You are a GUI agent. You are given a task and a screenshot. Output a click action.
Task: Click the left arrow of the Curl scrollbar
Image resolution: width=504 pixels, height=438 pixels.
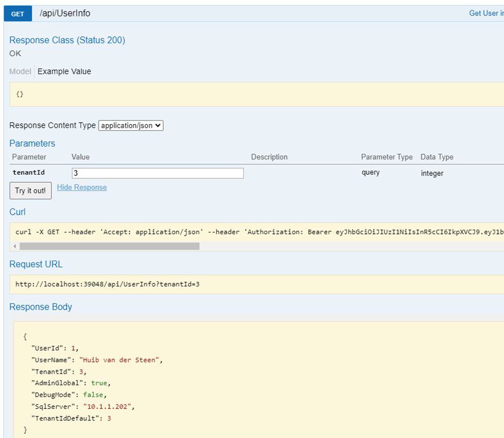[14, 246]
